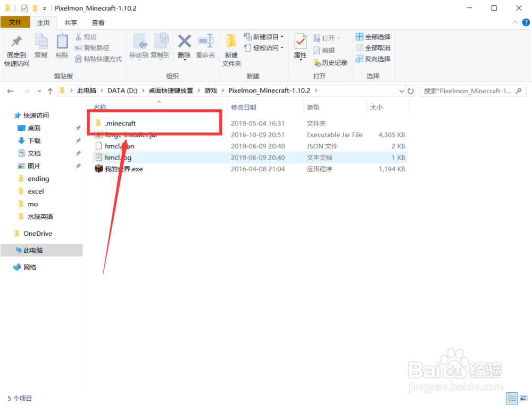This screenshot has height=405, width=532.
Task: Click the Up one level arrow
Action: coord(50,91)
